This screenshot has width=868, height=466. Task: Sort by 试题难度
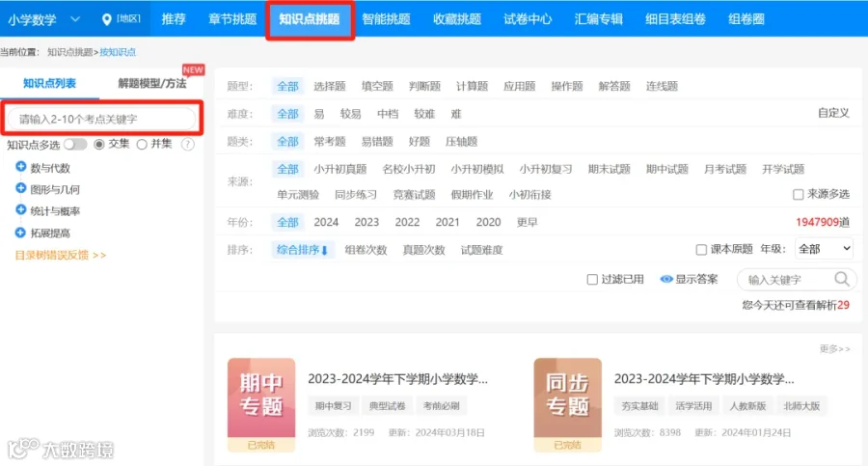pyautogui.click(x=481, y=250)
